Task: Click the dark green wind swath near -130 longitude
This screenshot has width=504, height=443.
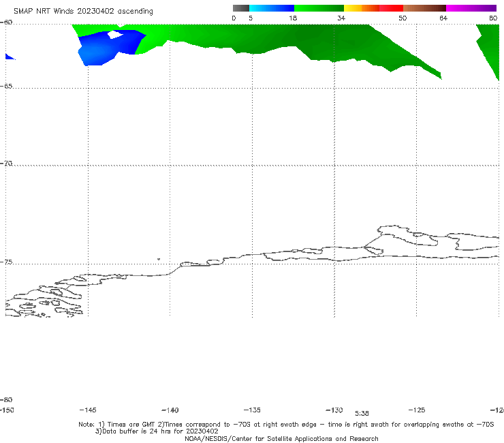Action: [334, 44]
